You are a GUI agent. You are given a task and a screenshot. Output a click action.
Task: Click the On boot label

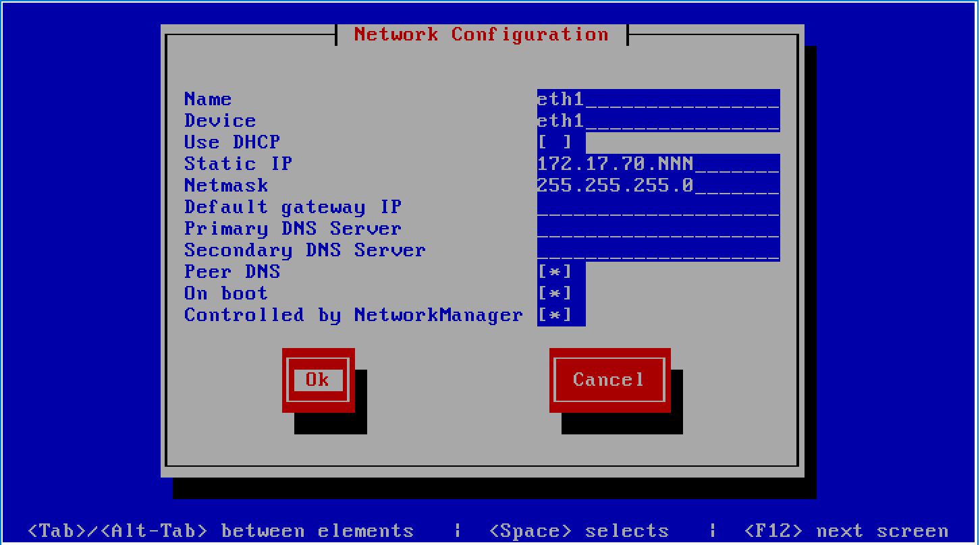[x=226, y=293]
